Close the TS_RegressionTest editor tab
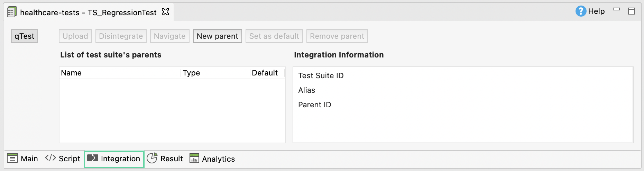Image resolution: width=644 pixels, height=171 pixels. point(165,12)
